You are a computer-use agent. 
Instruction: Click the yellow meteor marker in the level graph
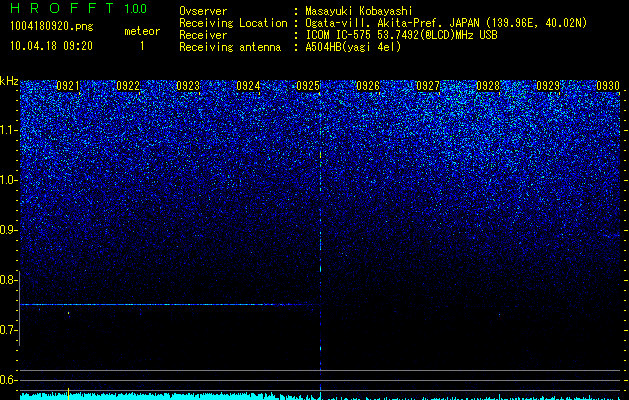[x=69, y=393]
